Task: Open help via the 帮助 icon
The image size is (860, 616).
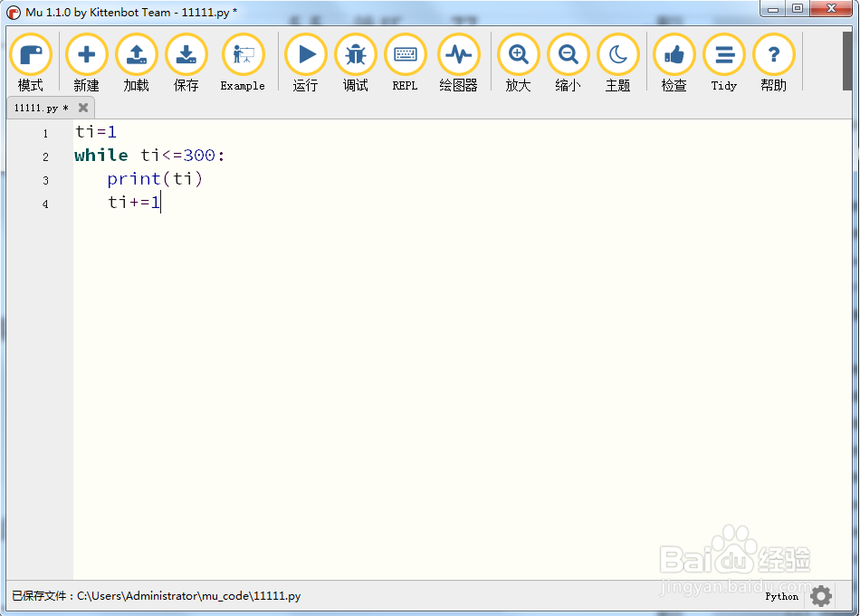Action: (774, 54)
